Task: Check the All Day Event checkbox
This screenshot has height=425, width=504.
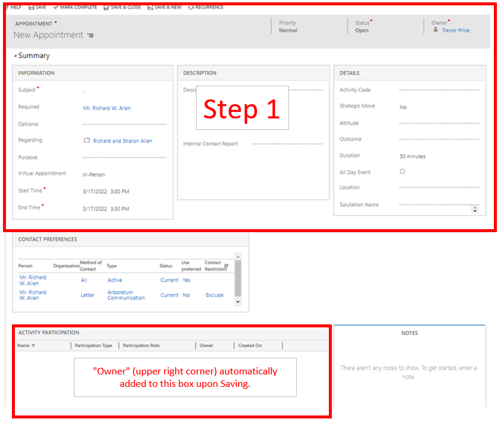Action: [403, 171]
